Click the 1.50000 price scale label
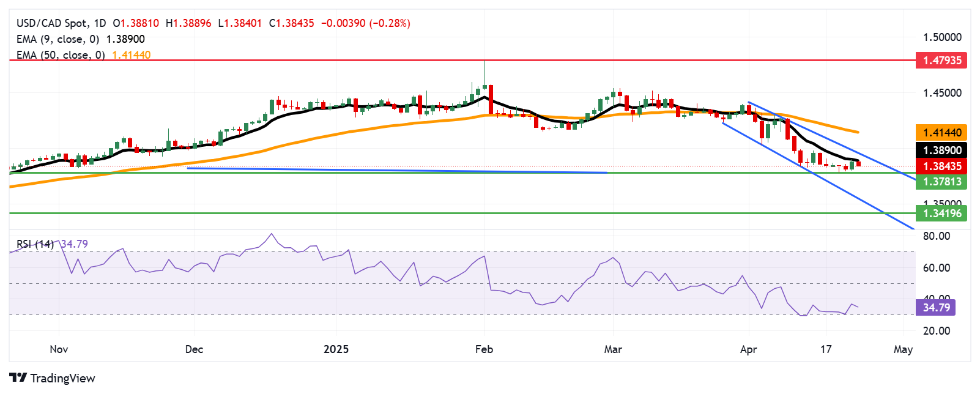The width and height of the screenshot is (980, 394). 942,37
